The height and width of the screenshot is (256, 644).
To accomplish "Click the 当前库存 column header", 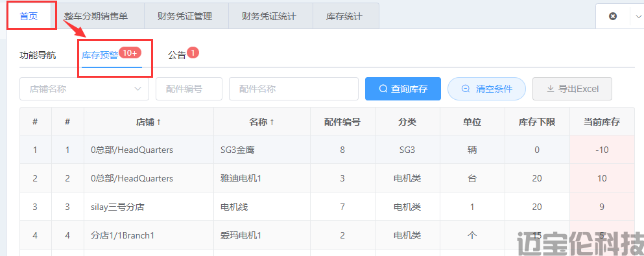I will click(602, 122).
